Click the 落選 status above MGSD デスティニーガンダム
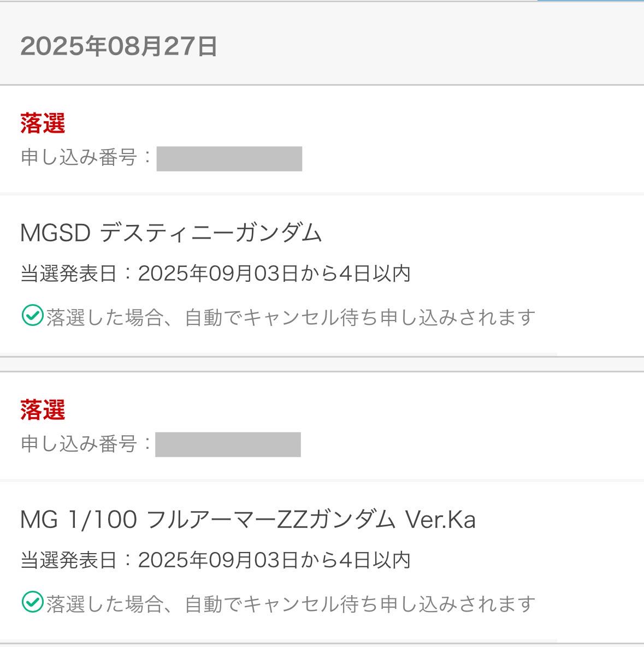Image resolution: width=644 pixels, height=647 pixels. (43, 123)
